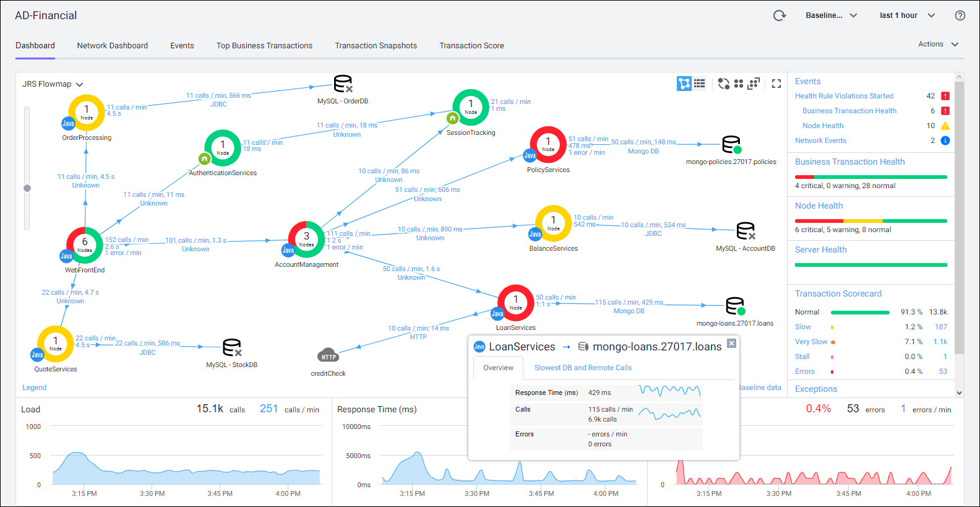Click the creditCheck HTTP cloud icon
The width and height of the screenshot is (980, 507).
pos(328,355)
